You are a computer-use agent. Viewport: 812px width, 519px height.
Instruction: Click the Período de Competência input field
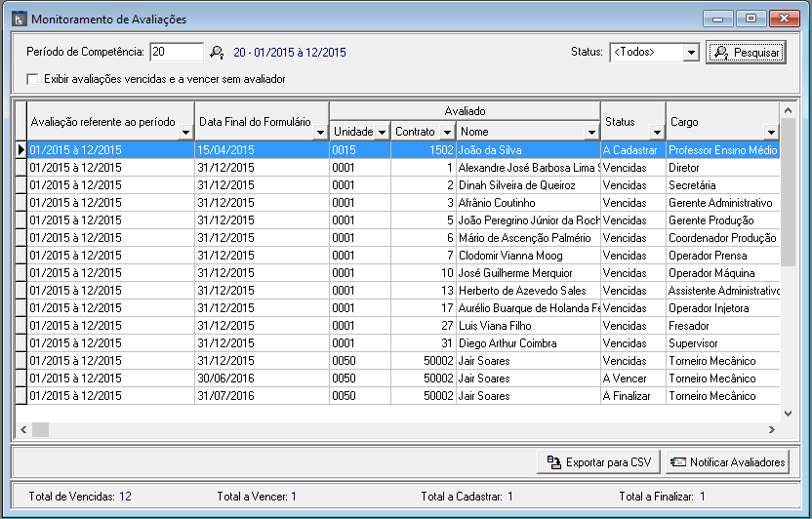pos(176,52)
